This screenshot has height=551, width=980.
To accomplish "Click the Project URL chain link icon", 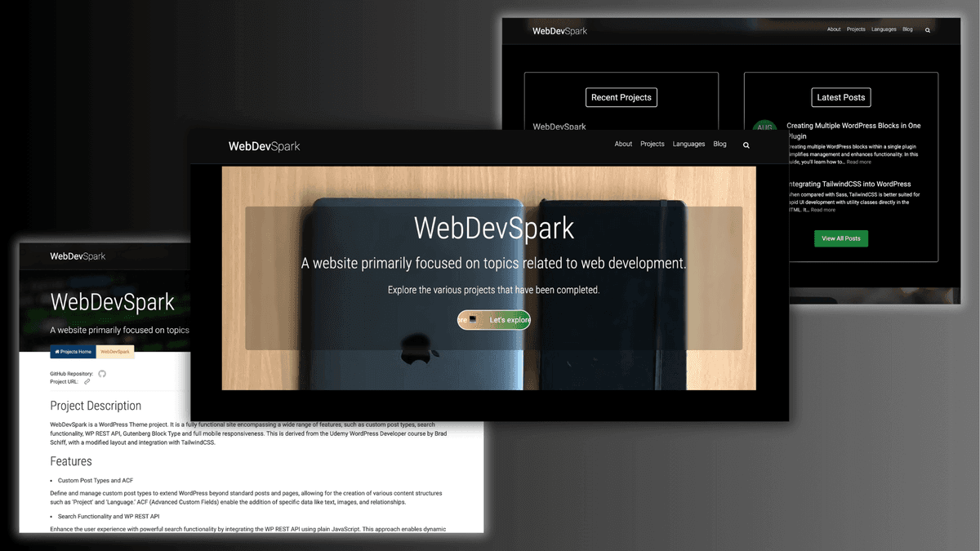I will point(87,380).
